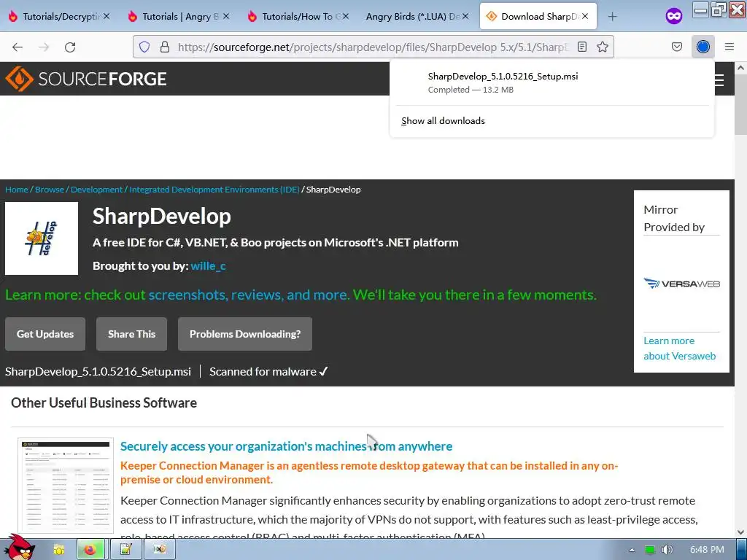Viewport: 747px width, 560px height.
Task: Click the page scrollbar up arrow
Action: point(740,68)
